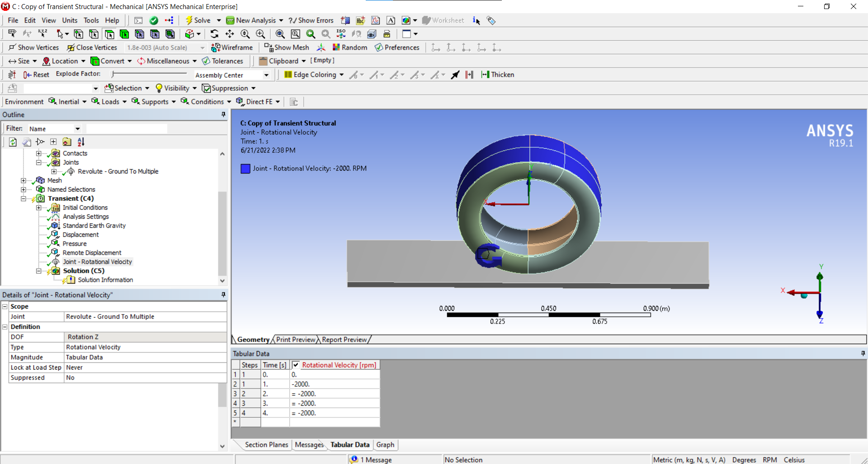This screenshot has width=868, height=464.
Task: Uncheck the Rotational Velocity column checkbox
Action: click(296, 365)
